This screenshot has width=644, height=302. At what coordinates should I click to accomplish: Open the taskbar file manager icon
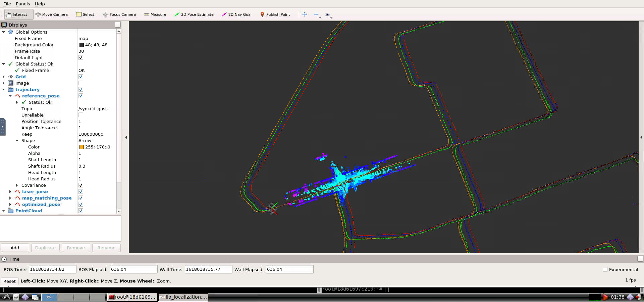16,297
